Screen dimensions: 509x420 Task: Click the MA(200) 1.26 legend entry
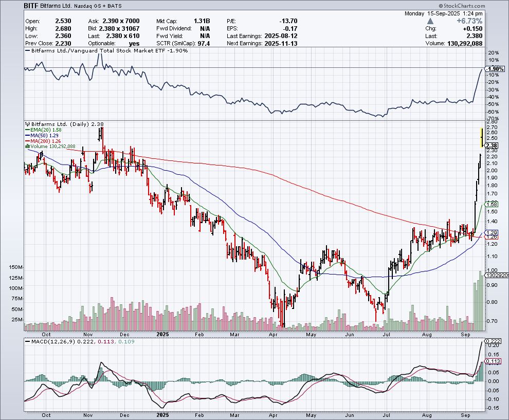tap(43, 141)
